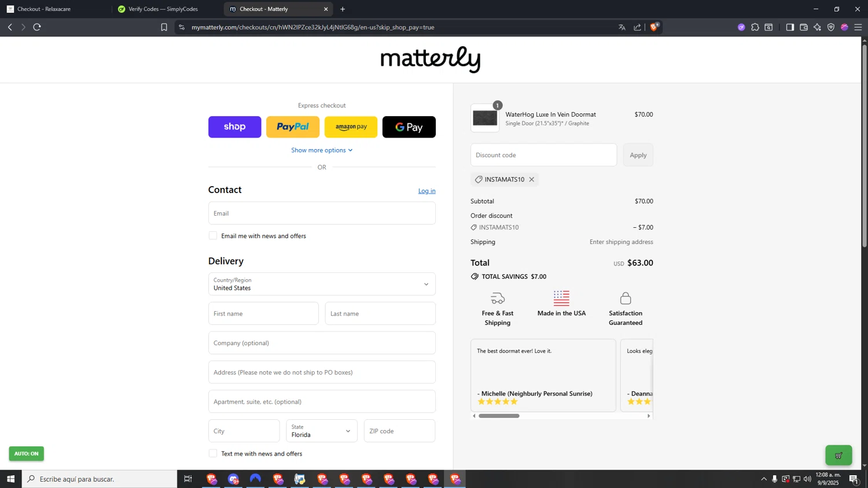Click the address bar URL
868x488 pixels.
coord(312,27)
